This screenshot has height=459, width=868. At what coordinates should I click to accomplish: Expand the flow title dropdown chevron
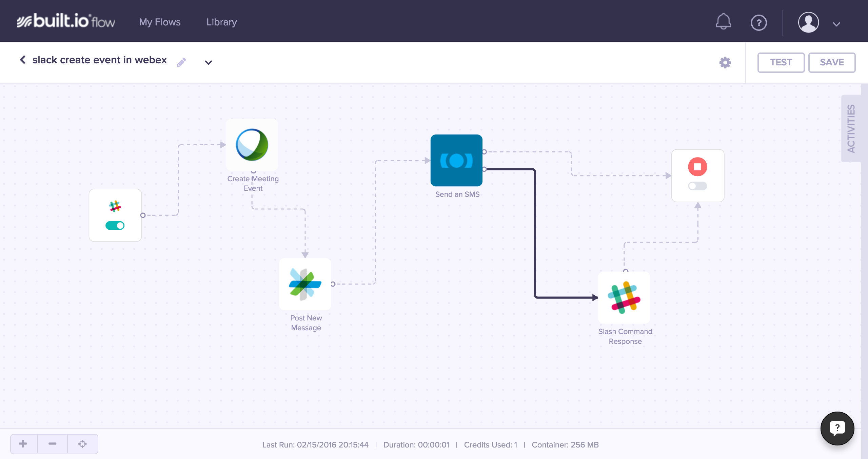208,62
